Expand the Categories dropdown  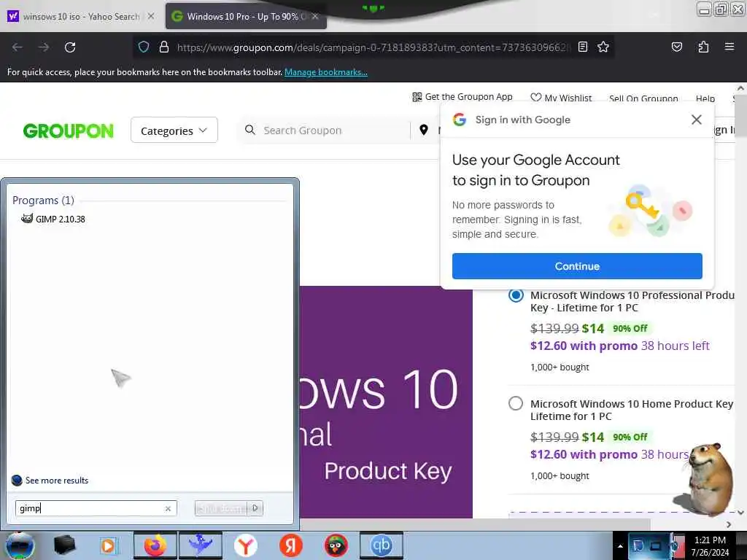[174, 130]
